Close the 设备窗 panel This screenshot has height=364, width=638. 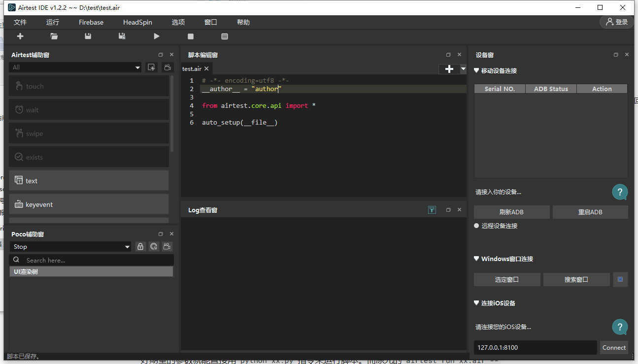point(627,55)
